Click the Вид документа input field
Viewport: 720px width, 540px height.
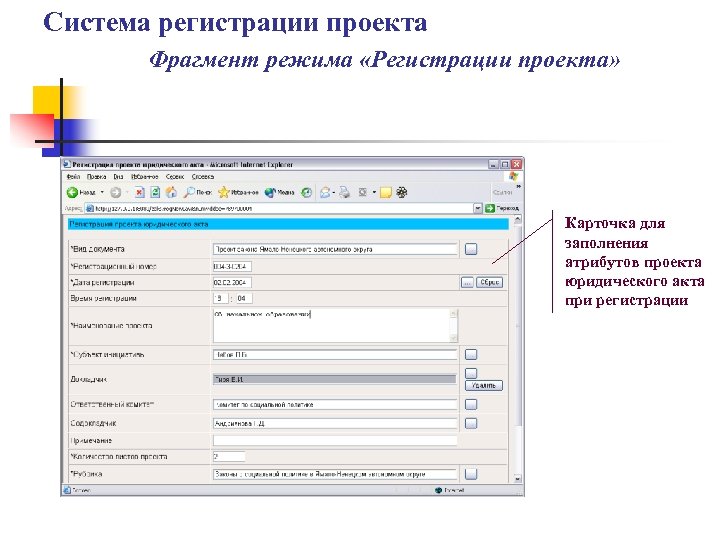(335, 249)
